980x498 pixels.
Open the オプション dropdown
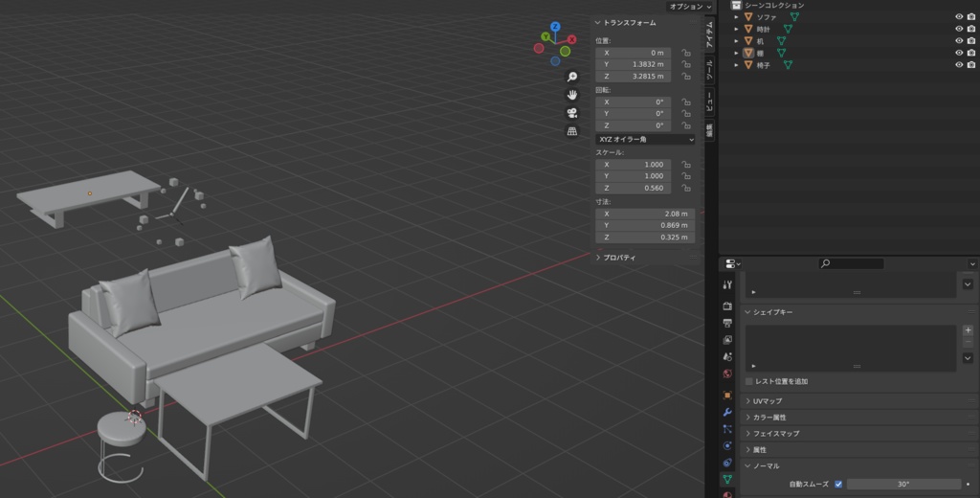[x=690, y=7]
